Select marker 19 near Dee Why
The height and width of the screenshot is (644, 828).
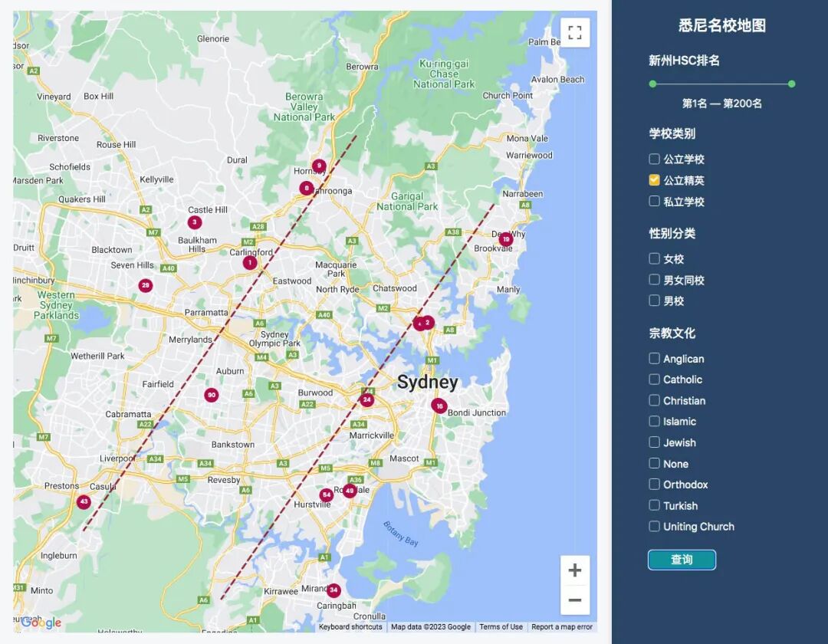pos(506,239)
